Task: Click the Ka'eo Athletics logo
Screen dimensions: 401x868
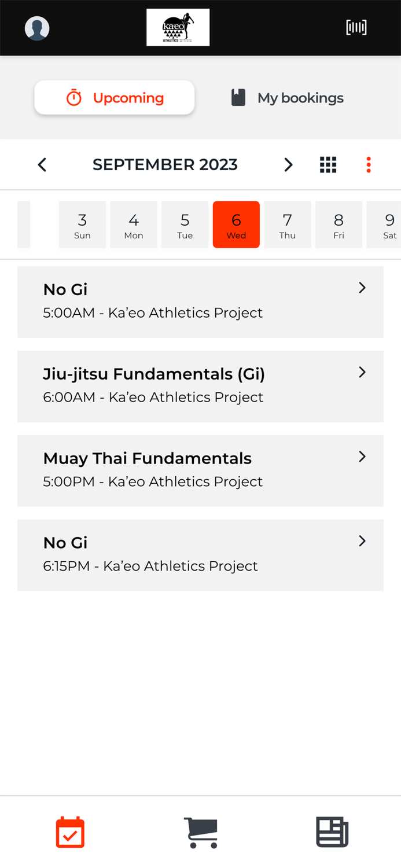Action: click(x=178, y=27)
